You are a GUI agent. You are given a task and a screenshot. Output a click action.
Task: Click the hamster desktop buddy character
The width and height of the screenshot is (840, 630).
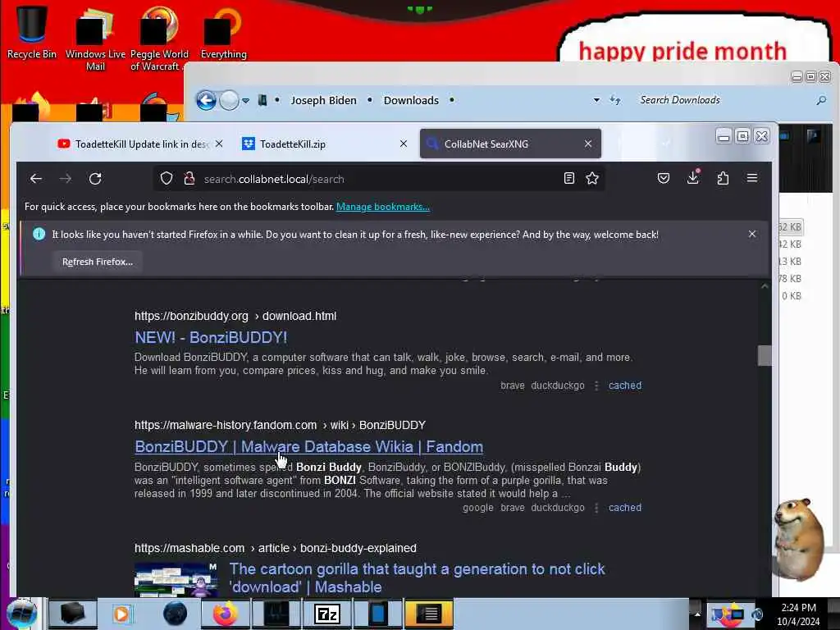click(x=799, y=539)
